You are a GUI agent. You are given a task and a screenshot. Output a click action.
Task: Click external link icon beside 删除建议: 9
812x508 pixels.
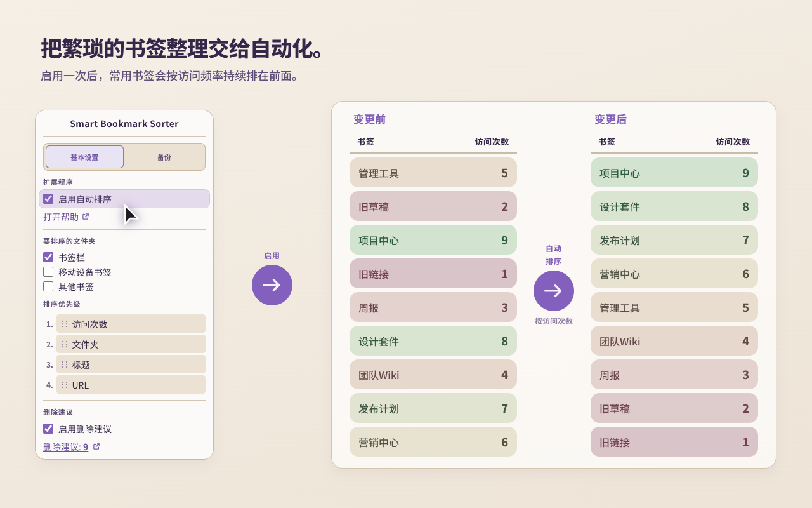pos(96,446)
